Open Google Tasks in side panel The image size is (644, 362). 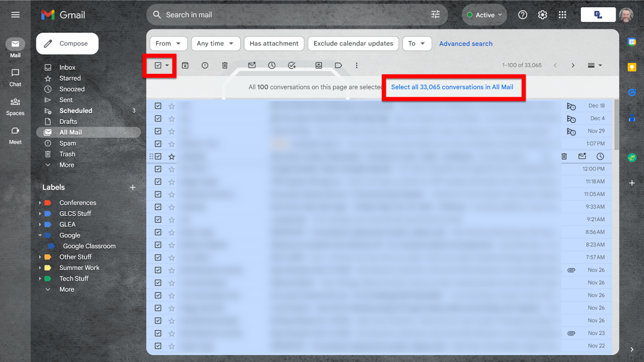pos(632,93)
